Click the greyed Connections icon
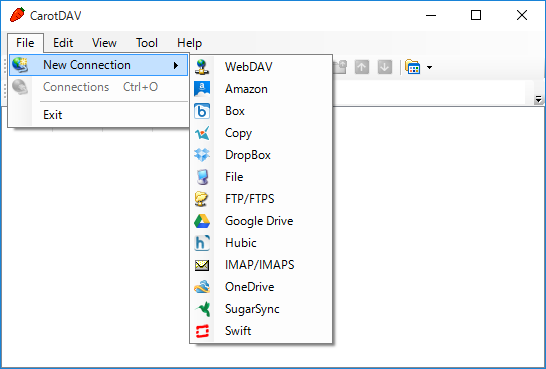The height and width of the screenshot is (369, 546). point(20,87)
